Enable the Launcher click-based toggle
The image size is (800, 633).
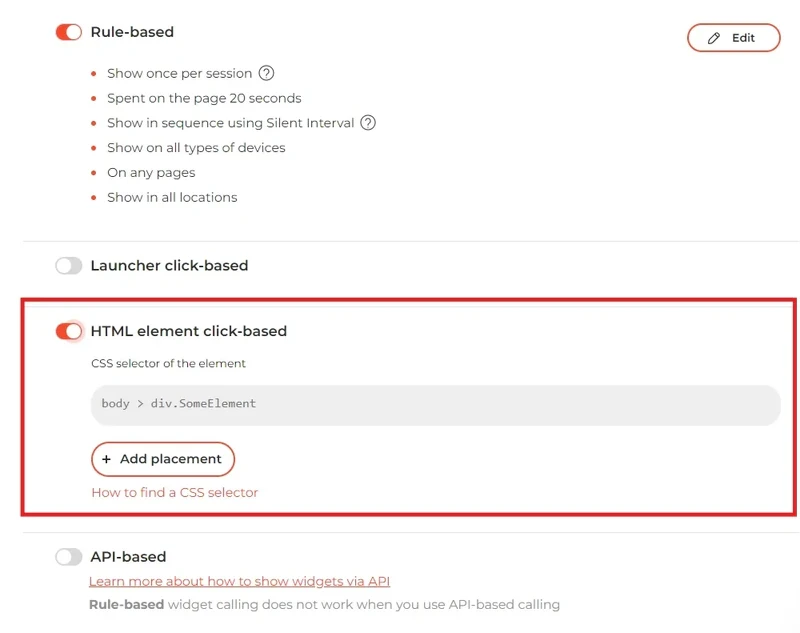[66, 265]
